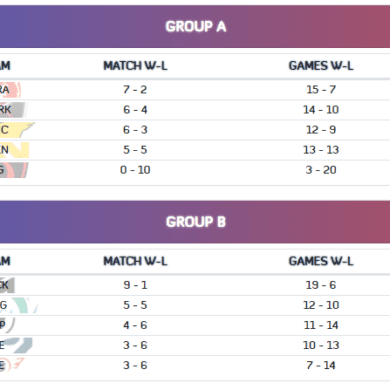This screenshot has width=390, height=390.
Task: Open the teal team logo in the 10 - 13 row
Action: (x=17, y=345)
